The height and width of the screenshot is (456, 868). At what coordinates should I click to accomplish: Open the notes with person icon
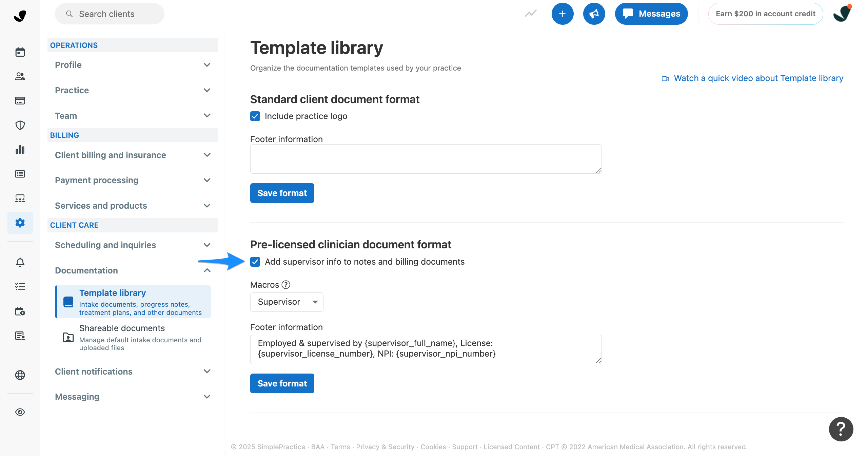(x=20, y=336)
